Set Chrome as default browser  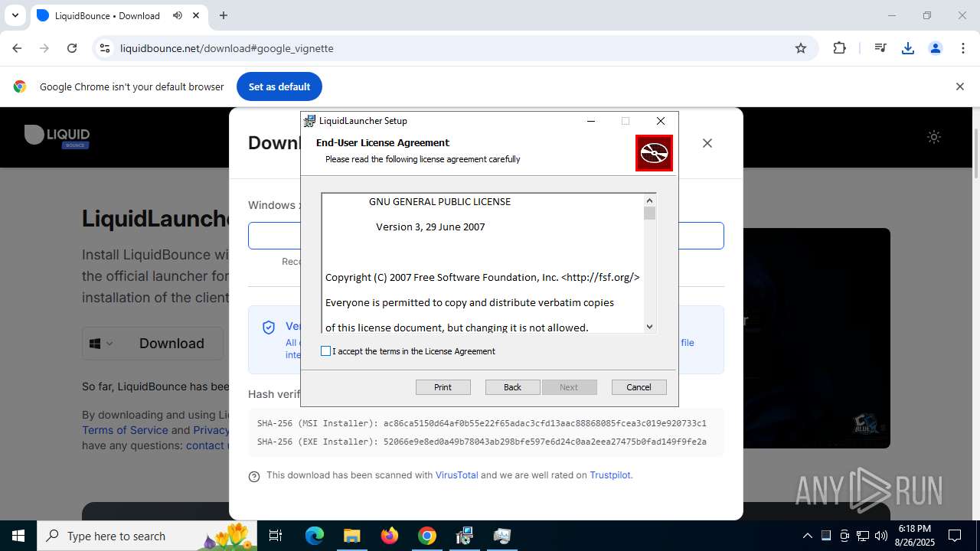pos(279,86)
